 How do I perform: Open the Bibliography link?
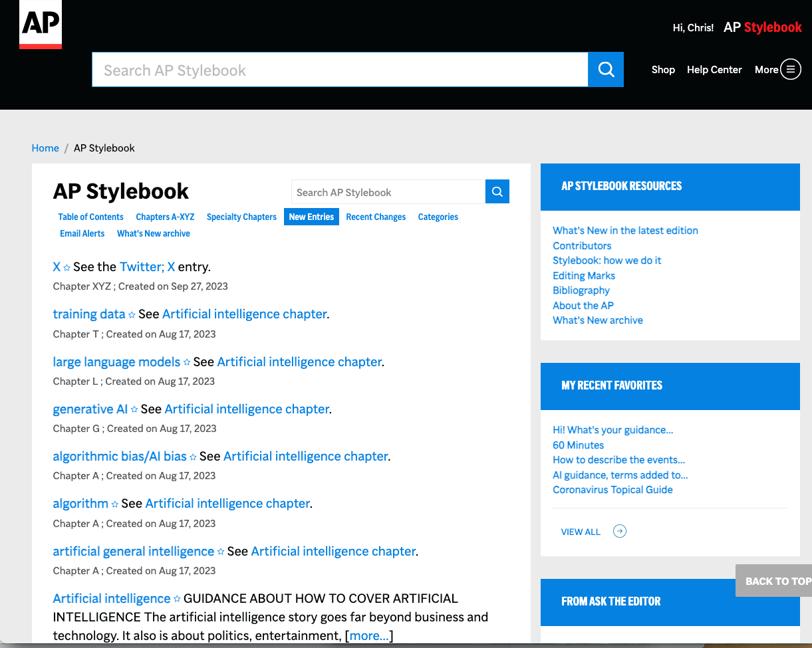581,290
